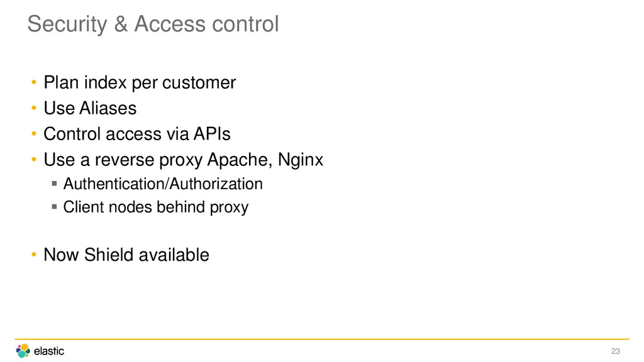Click the yellow footer divider line
This screenshot has height=362, width=644.
pos(322,339)
